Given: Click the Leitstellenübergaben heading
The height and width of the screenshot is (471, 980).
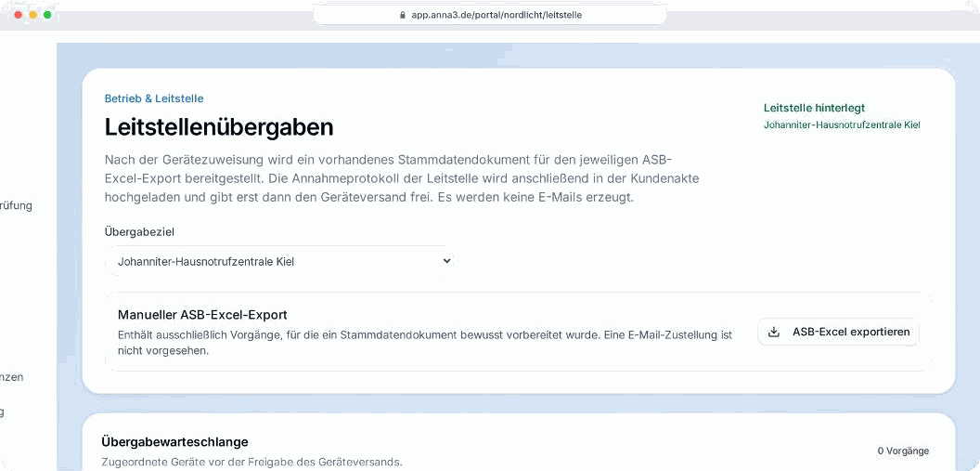Looking at the screenshot, I should pos(219,127).
